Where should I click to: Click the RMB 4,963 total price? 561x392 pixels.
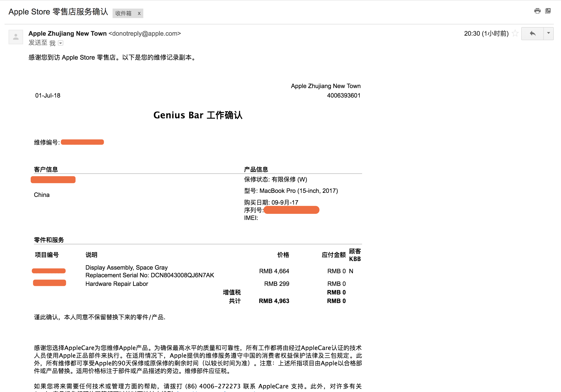click(274, 301)
